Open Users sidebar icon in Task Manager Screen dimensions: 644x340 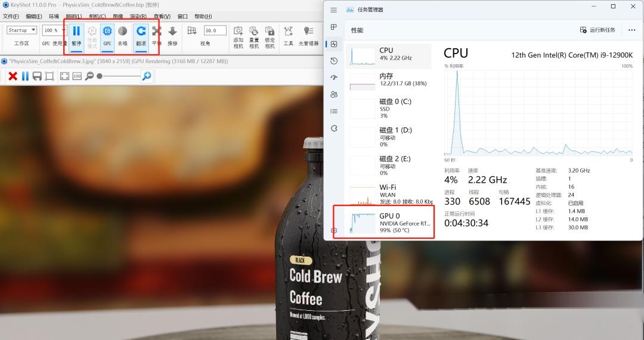[x=333, y=94]
